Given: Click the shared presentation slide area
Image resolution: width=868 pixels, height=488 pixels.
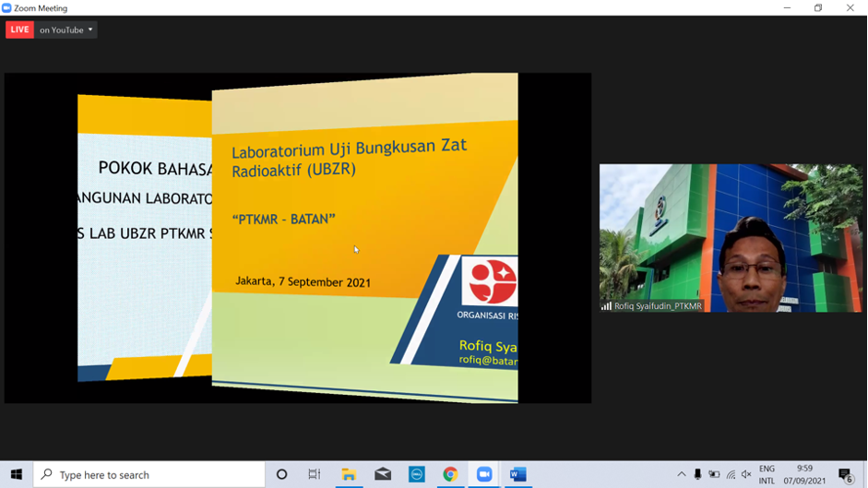Looking at the screenshot, I should click(298, 238).
